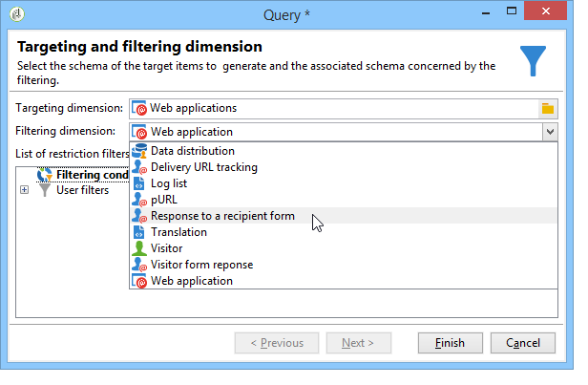588x385 pixels.
Task: Close the Query dialog window
Action: pos(553,15)
